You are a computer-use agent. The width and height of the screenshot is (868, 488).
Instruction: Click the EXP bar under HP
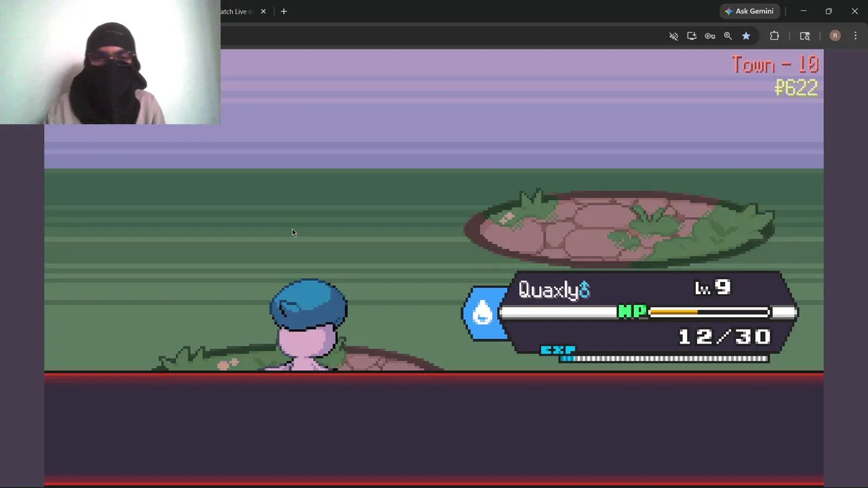[x=665, y=359]
